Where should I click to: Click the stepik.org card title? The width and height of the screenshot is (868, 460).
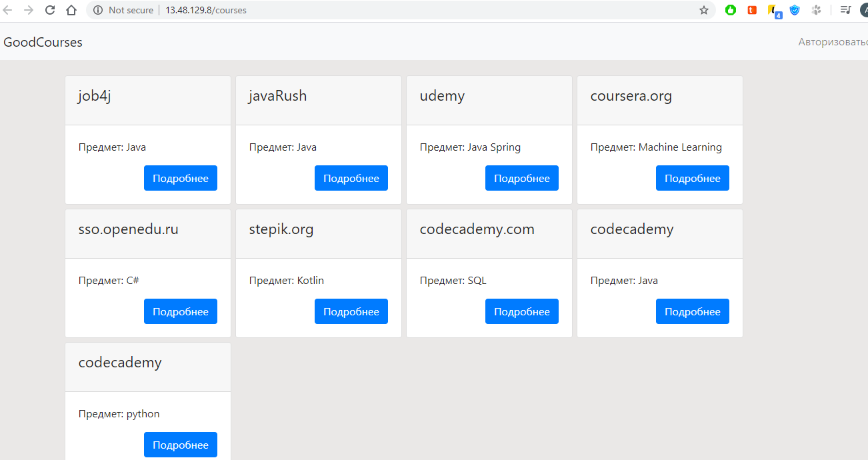(281, 229)
